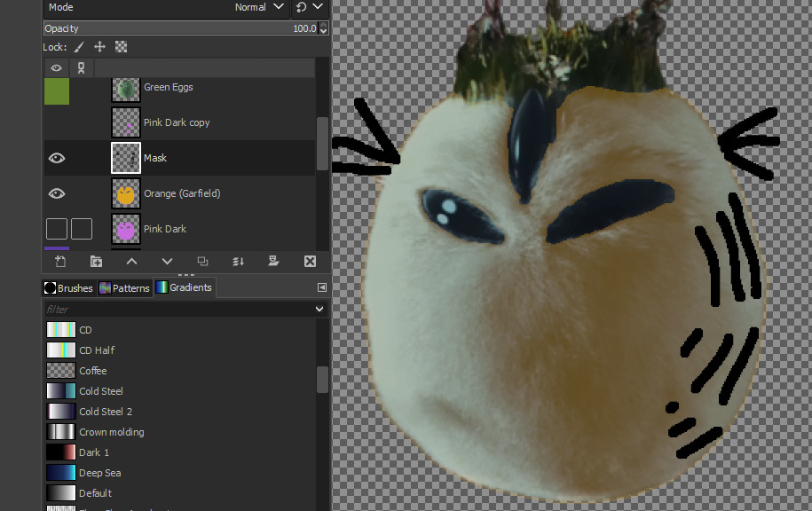812x511 pixels.
Task: Switch to the Brushes tab
Action: 68,287
